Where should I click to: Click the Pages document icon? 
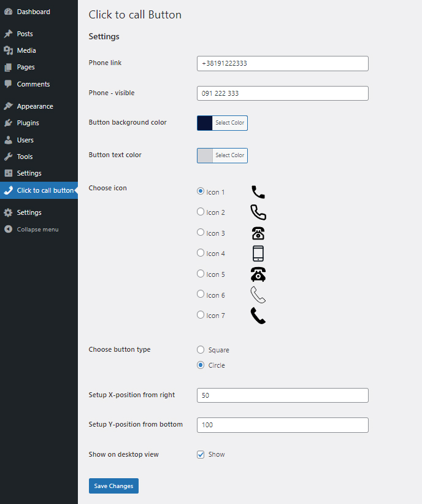tap(9, 67)
